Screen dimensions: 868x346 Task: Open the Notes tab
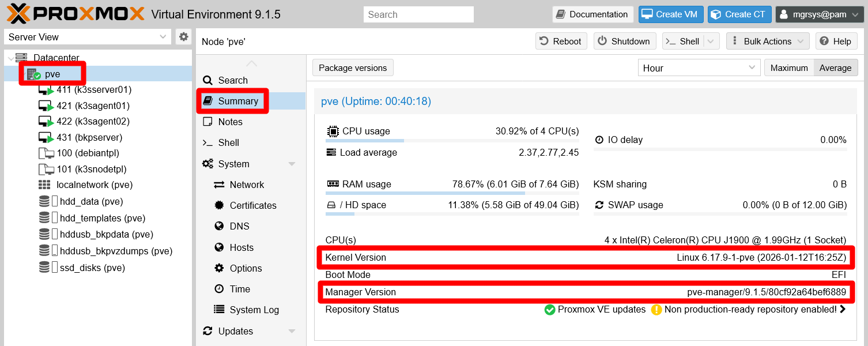(x=230, y=122)
